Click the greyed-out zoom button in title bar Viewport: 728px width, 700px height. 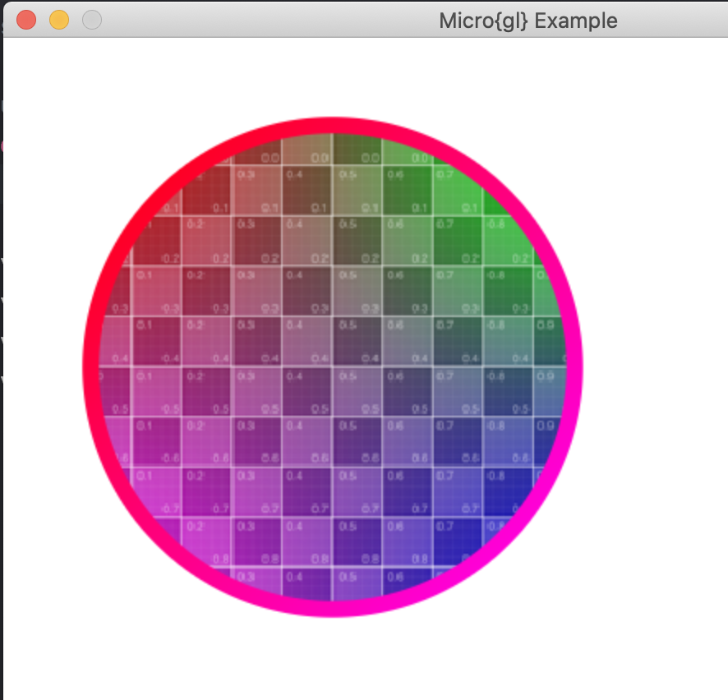(92, 20)
